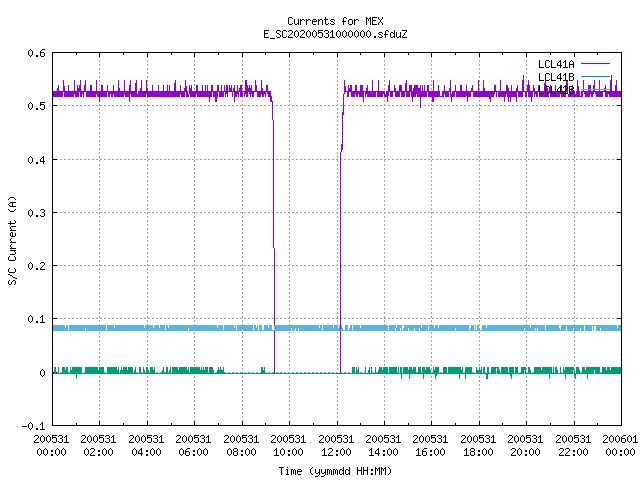Image resolution: width=640 pixels, height=480 pixels.
Task: Click the x-axis tick 200531 12:00
Action: (336, 446)
